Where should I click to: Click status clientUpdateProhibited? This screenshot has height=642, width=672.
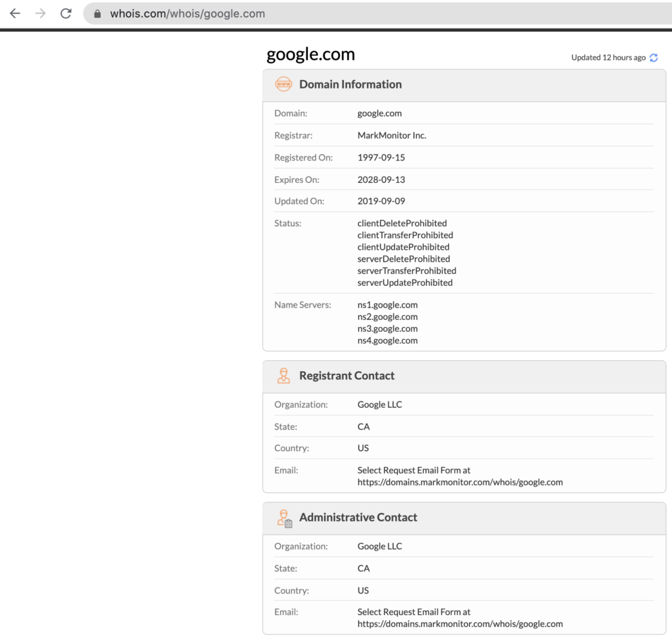[404, 247]
